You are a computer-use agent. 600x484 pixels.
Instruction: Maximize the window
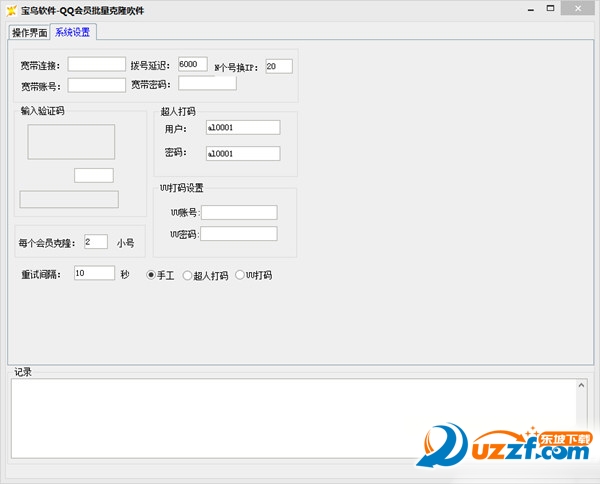[x=550, y=8]
